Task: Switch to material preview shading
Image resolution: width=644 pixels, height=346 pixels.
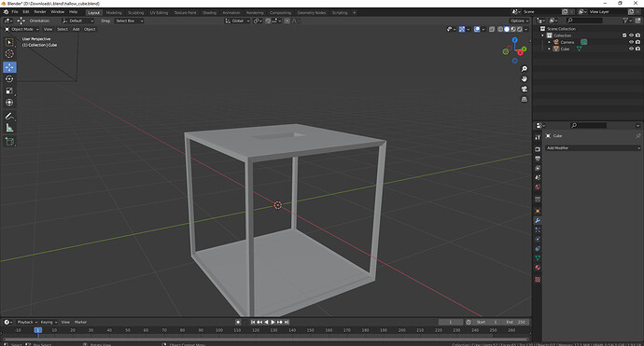Action: (513, 29)
